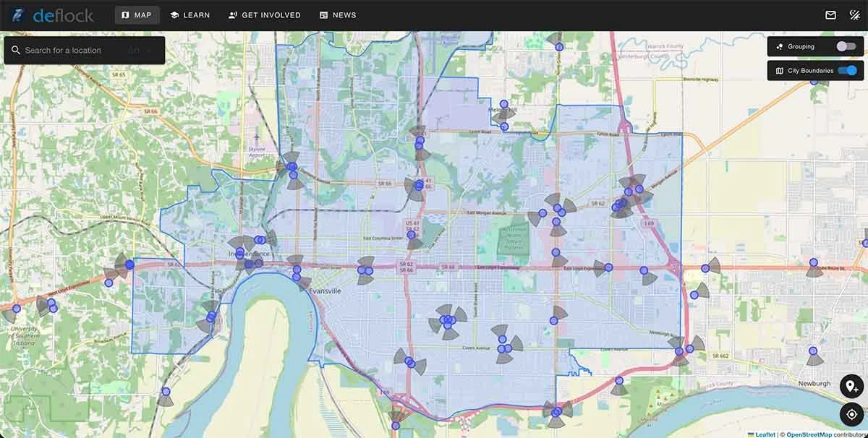The image size is (868, 438).
Task: Click inside the Search for a location field
Action: 72,49
